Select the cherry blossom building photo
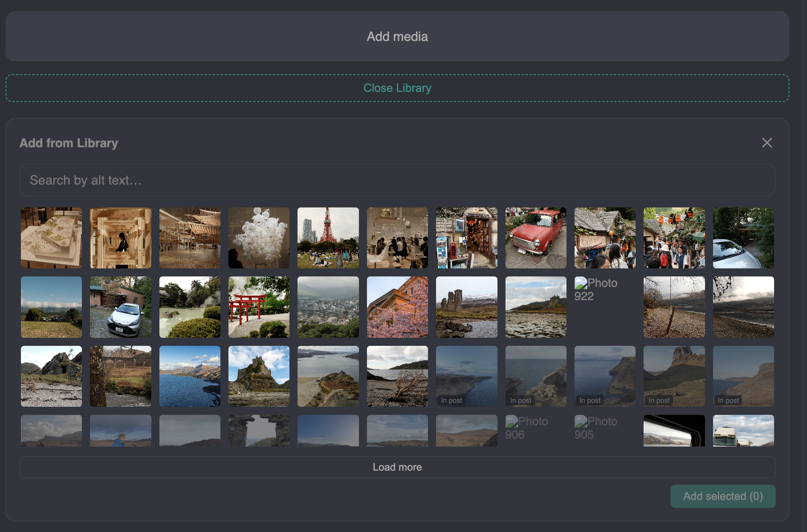 pos(397,307)
